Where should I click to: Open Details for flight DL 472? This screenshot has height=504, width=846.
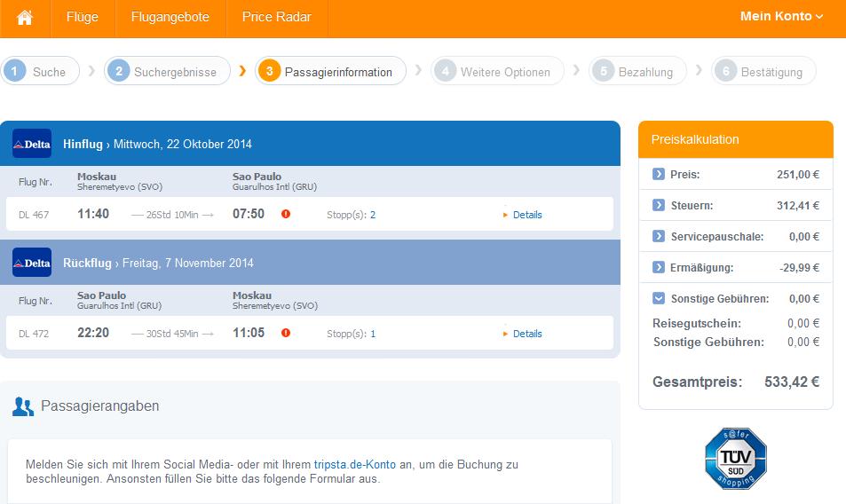(527, 334)
